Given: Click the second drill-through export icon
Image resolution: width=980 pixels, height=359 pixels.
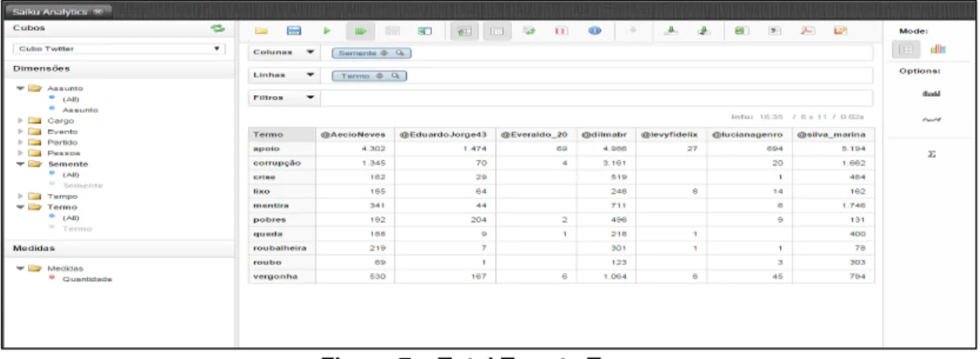Looking at the screenshot, I should [704, 31].
